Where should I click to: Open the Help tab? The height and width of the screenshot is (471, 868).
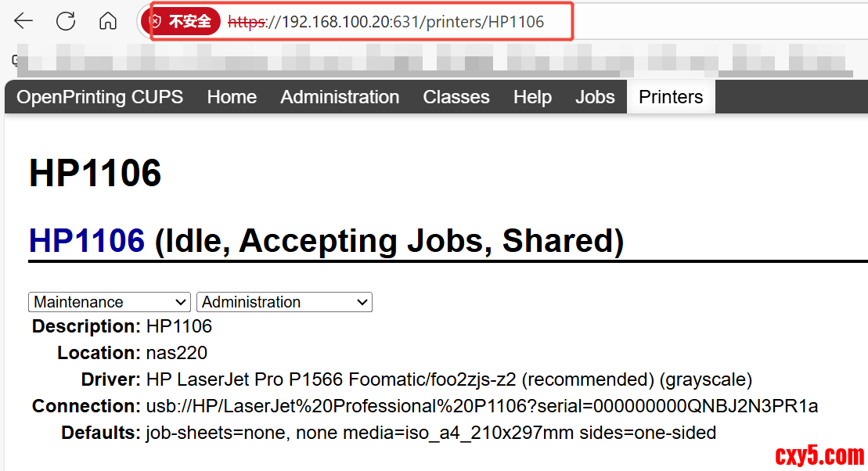[x=532, y=97]
